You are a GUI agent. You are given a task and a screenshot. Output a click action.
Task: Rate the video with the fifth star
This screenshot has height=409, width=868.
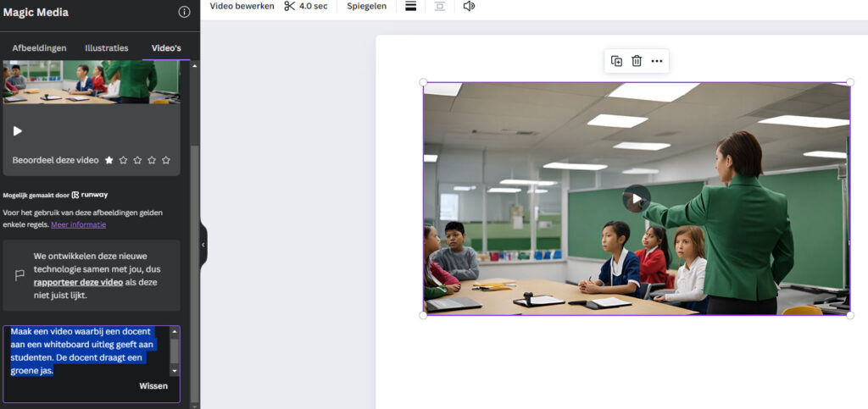(166, 160)
